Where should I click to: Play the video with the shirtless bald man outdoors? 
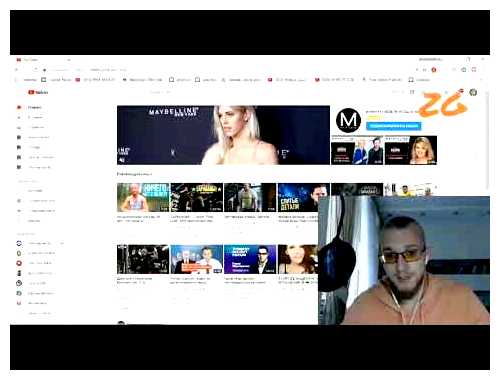pos(143,197)
